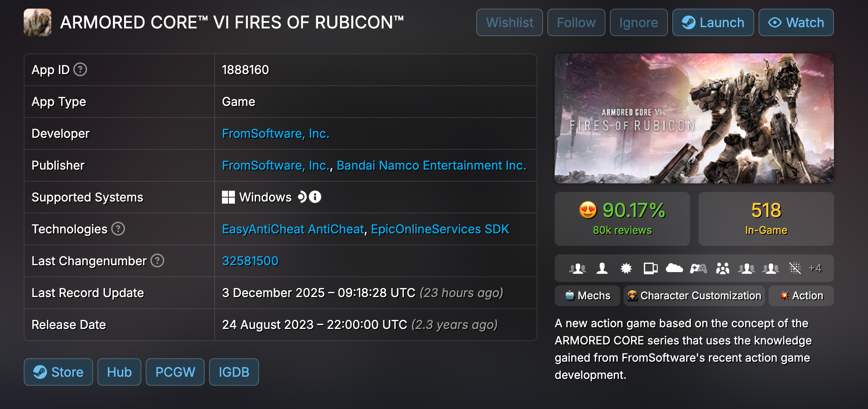Image resolution: width=868 pixels, height=409 pixels.
Task: Open the Technologies help question mark
Action: [119, 229]
